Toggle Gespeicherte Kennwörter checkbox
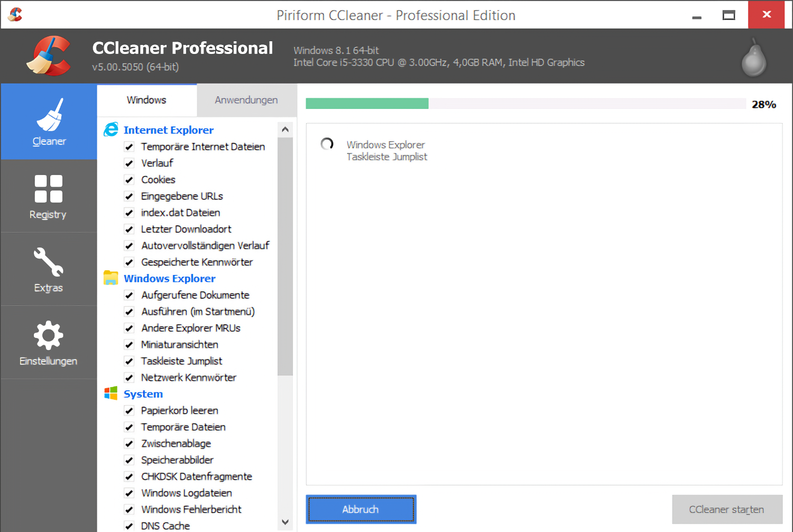793x532 pixels. [x=129, y=262]
